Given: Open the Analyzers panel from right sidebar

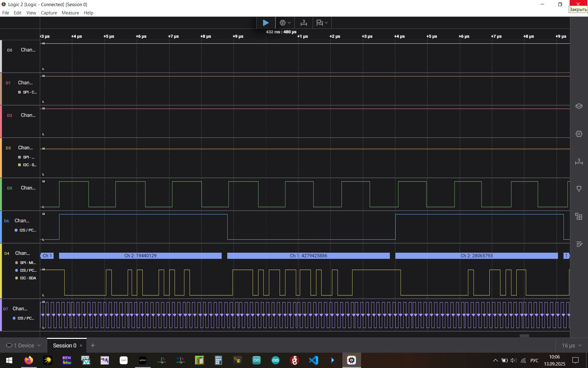Looking at the screenshot, I should [579, 134].
